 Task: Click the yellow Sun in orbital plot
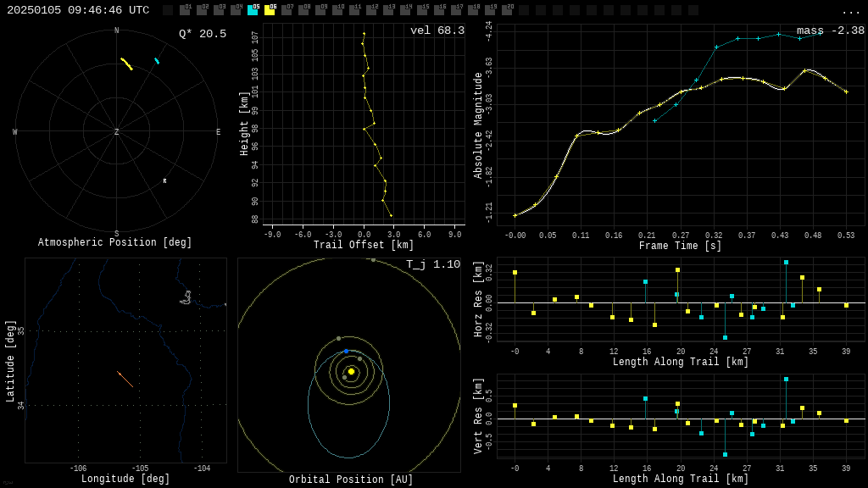pyautogui.click(x=351, y=371)
